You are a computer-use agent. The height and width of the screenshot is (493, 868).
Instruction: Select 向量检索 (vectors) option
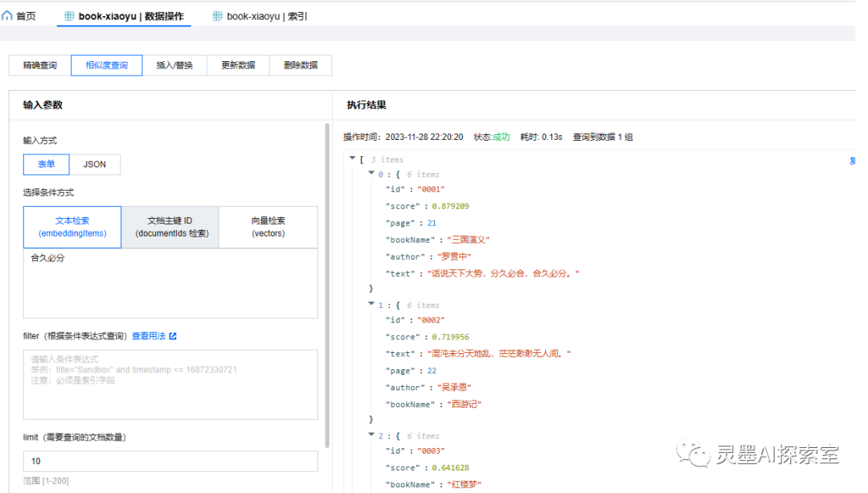268,227
